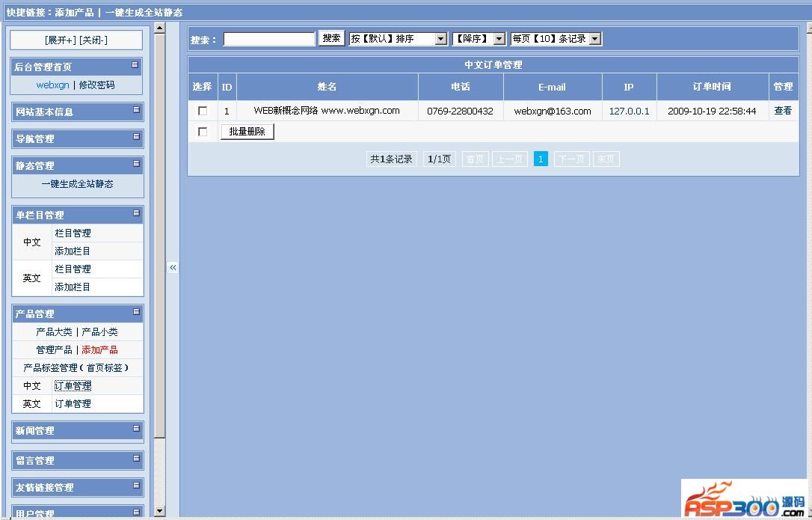
Task: Open 英文 栏目管理 menu item
Action: 73,269
